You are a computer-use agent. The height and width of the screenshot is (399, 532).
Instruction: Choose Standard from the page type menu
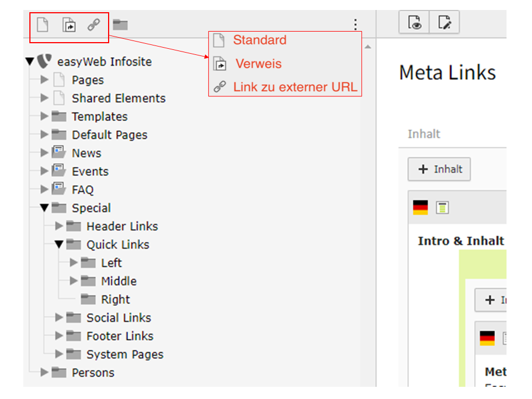point(259,40)
